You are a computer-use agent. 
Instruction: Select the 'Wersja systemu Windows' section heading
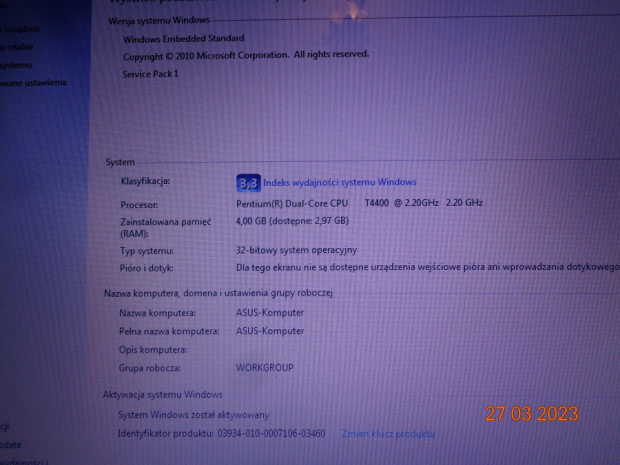coord(159,20)
